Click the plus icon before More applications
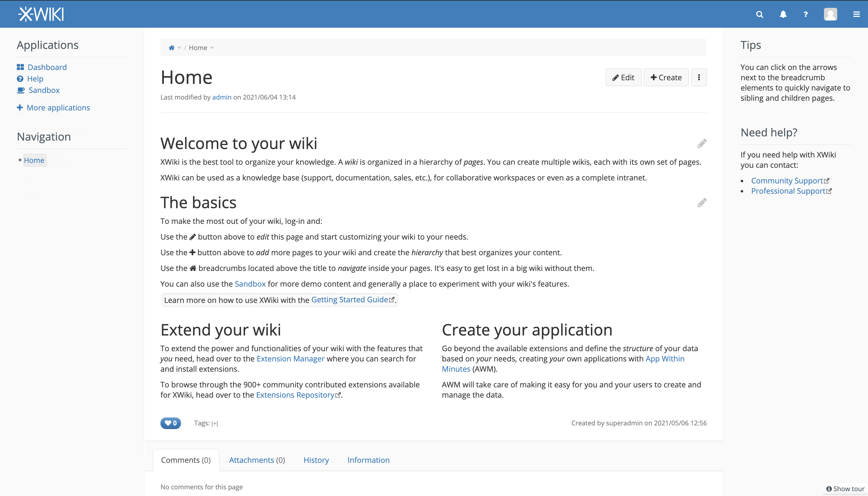Screen dimensions: 868x496 20,108
